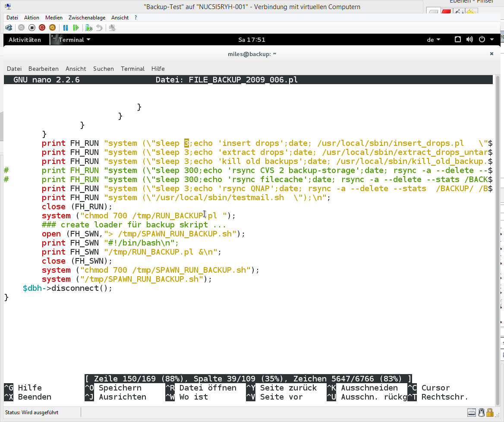Open the Terminal menu in terminal menubar

[133, 69]
